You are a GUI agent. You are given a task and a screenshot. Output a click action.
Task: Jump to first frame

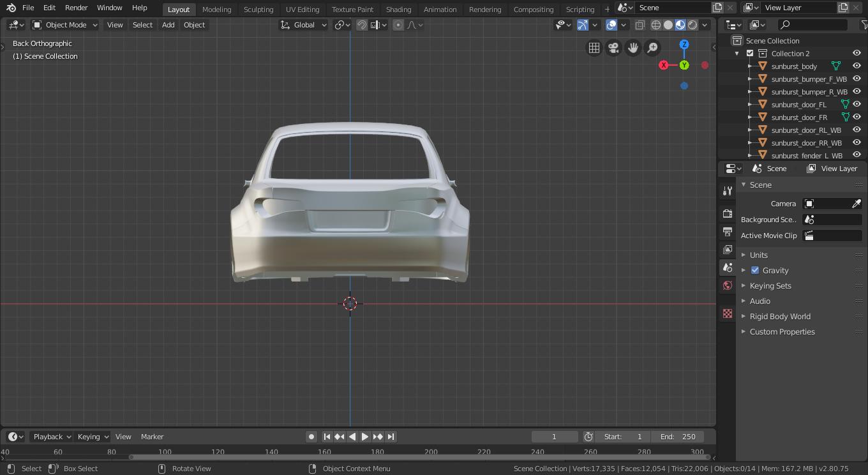click(327, 437)
